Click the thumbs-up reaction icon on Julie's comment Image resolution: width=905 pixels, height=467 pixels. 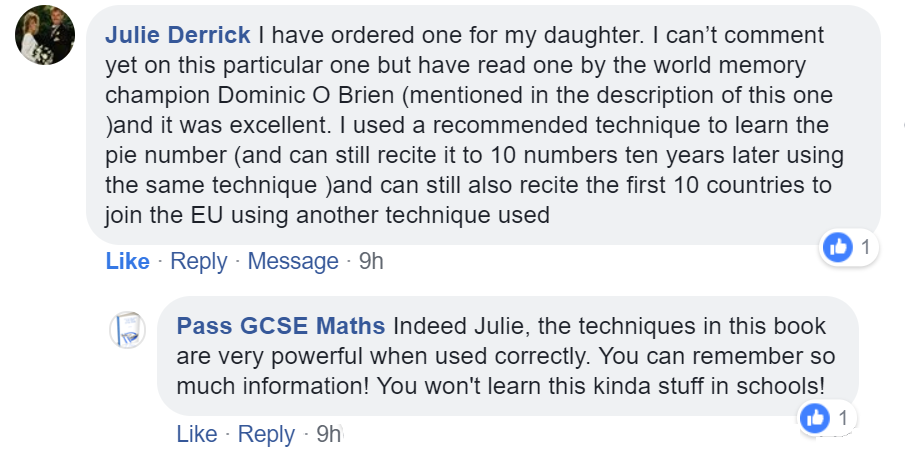point(837,246)
